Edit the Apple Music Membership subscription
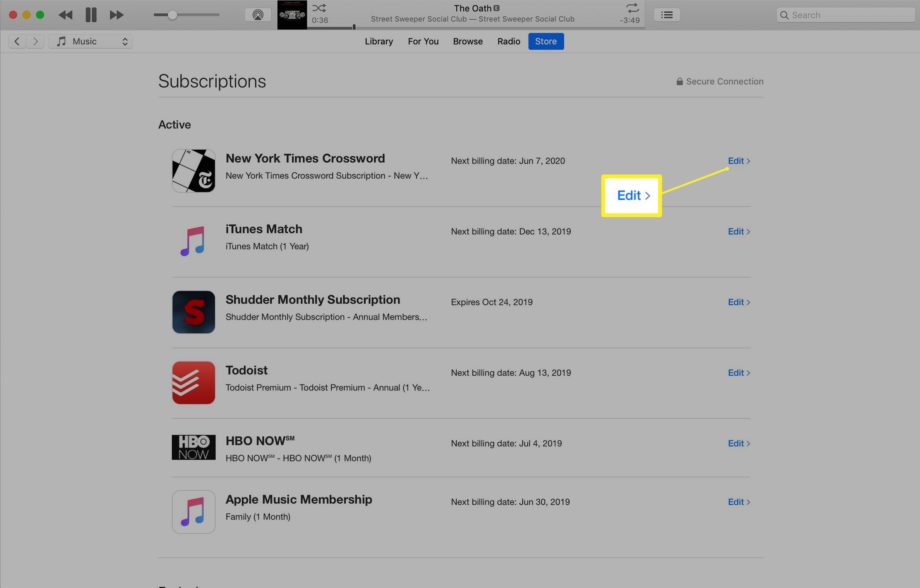This screenshot has width=920, height=588. (736, 501)
